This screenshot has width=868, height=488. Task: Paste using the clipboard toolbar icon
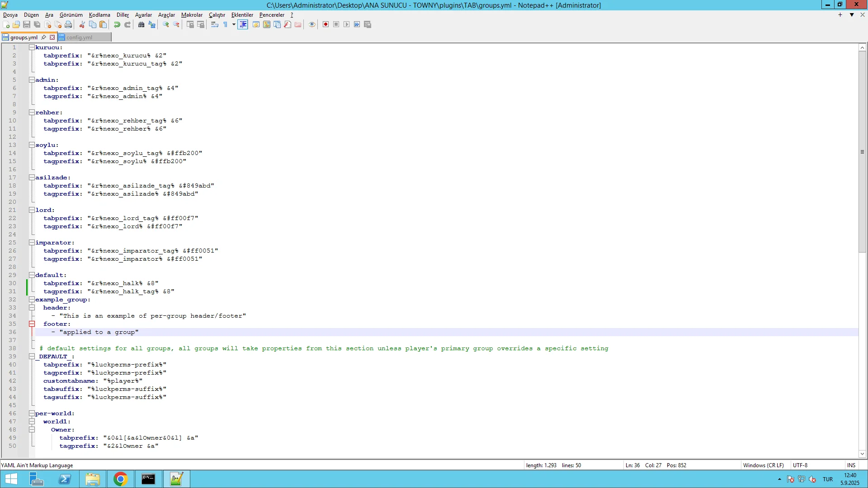click(x=103, y=24)
